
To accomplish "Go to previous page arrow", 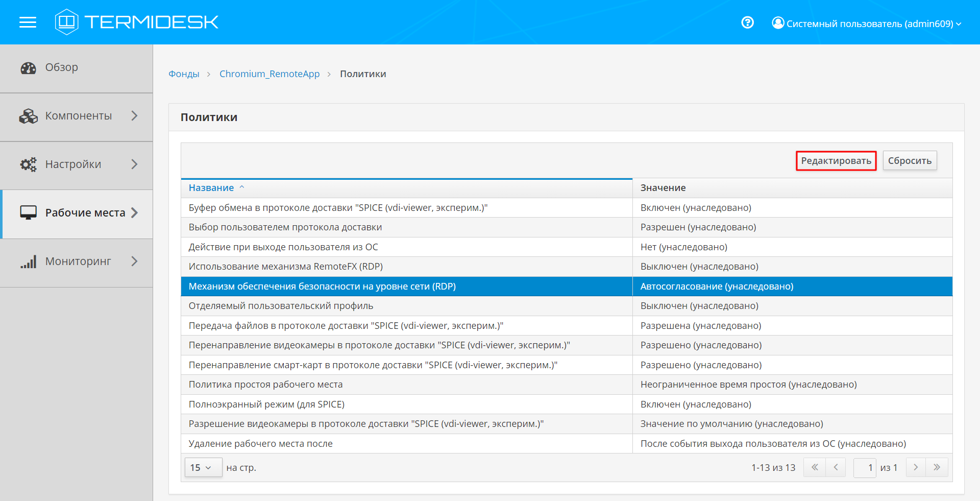I will click(836, 467).
